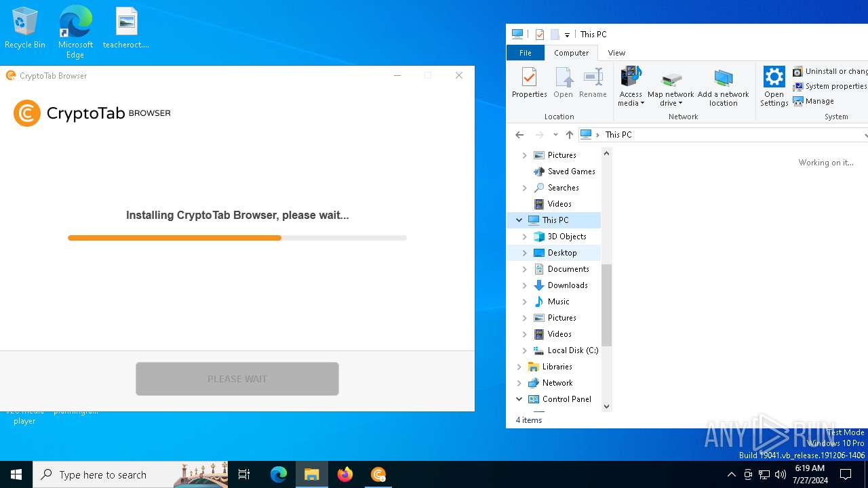Collapse the Control Panel node
868x488 pixels.
(x=519, y=399)
